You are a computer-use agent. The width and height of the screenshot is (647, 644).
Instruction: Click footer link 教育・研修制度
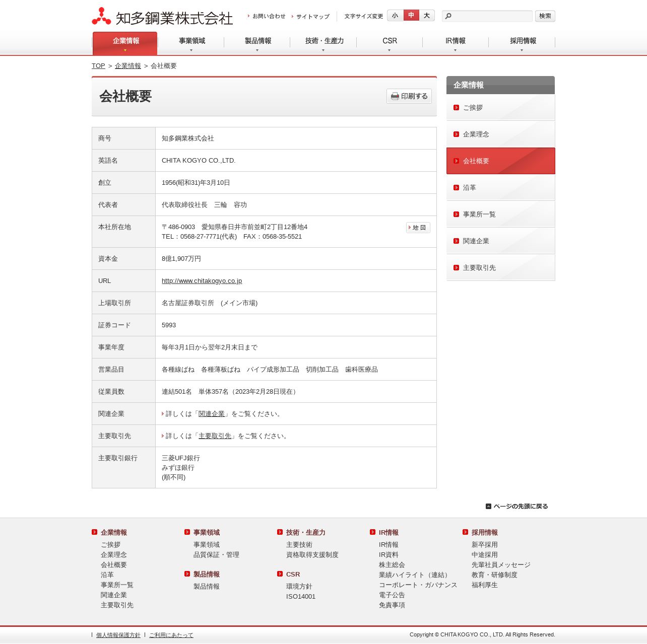click(x=494, y=575)
